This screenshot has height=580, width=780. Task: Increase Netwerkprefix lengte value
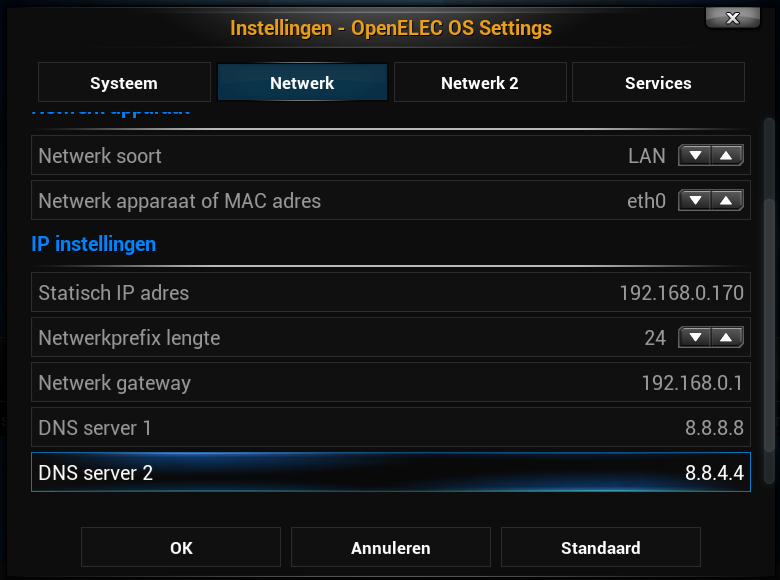click(x=727, y=338)
